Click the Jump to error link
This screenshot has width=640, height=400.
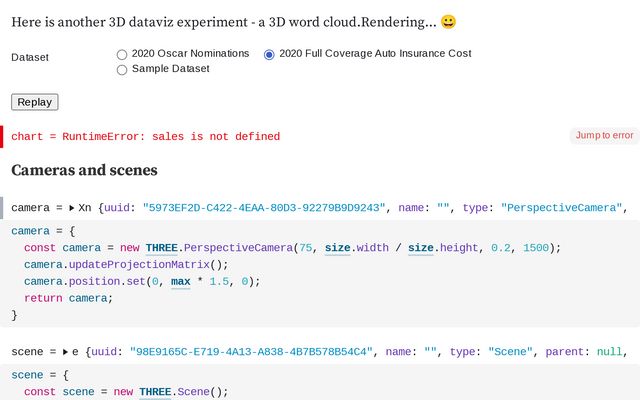pyautogui.click(x=604, y=136)
